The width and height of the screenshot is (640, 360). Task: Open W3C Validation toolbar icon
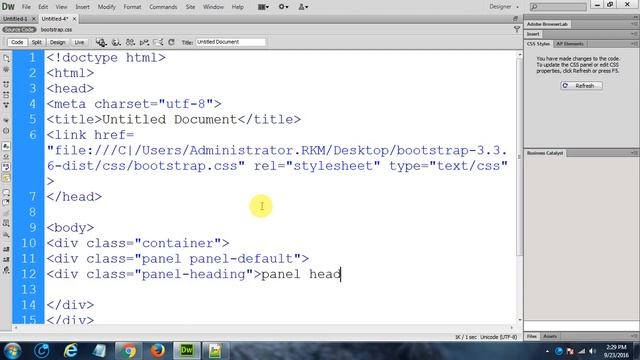[x=144, y=42]
